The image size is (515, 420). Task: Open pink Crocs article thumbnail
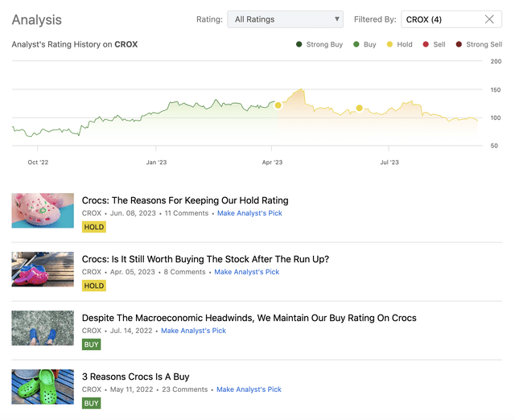[43, 210]
